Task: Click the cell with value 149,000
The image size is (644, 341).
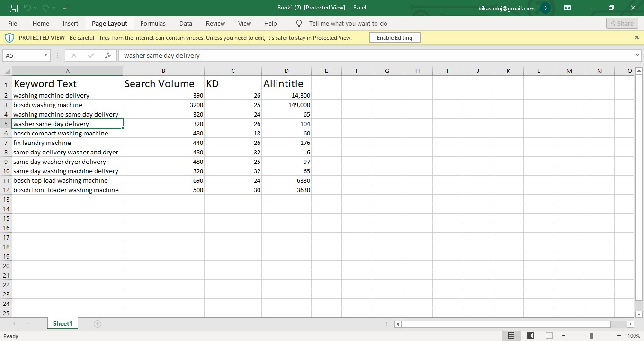Action: pos(286,105)
